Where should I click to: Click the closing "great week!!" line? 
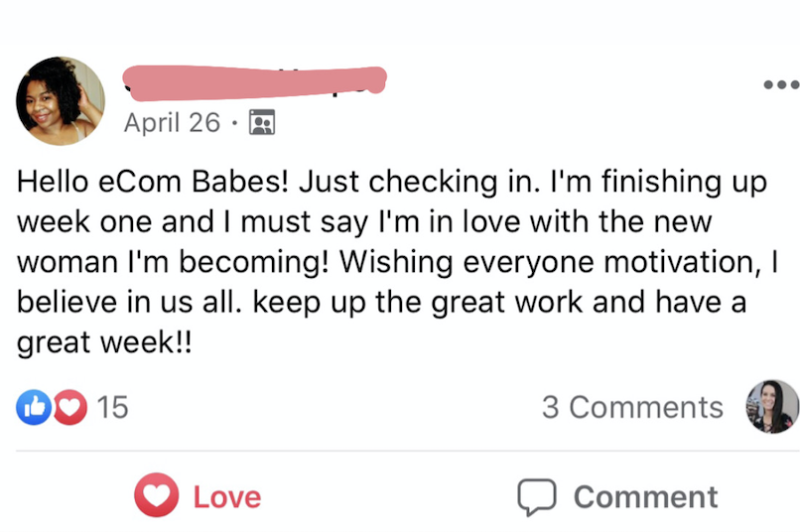tap(104, 342)
